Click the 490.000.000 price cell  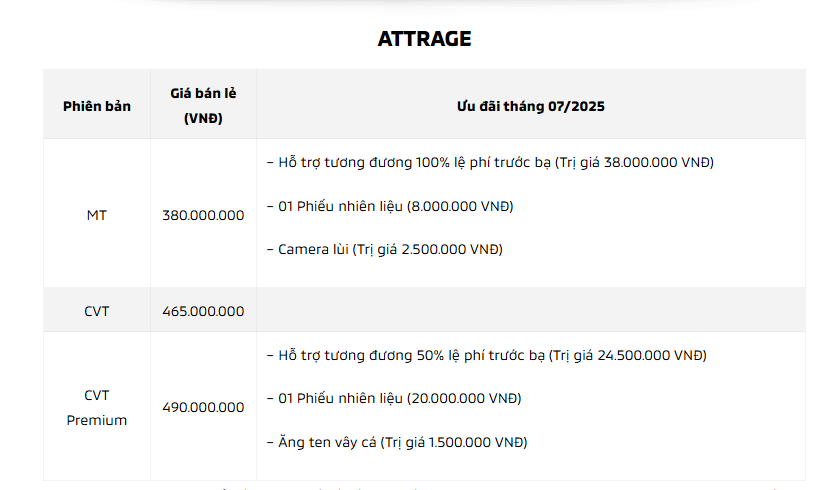pos(203,407)
